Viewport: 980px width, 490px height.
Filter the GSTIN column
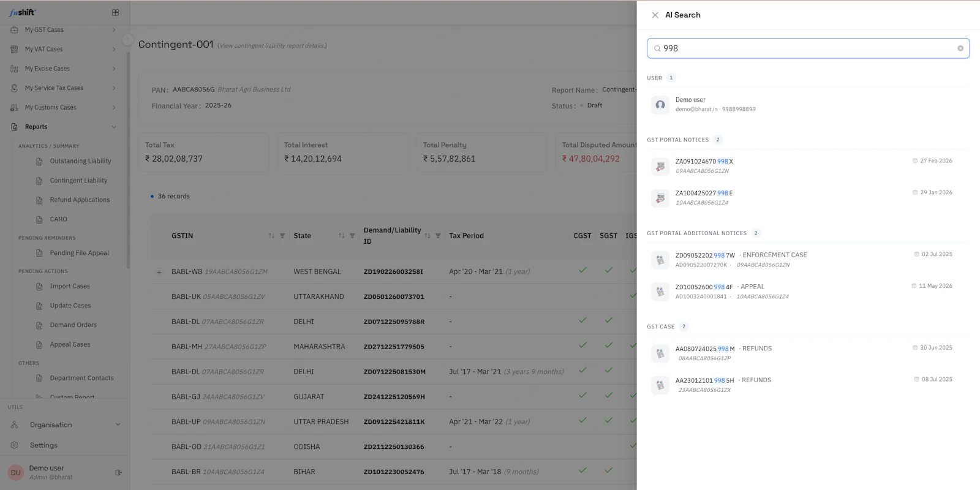click(282, 236)
